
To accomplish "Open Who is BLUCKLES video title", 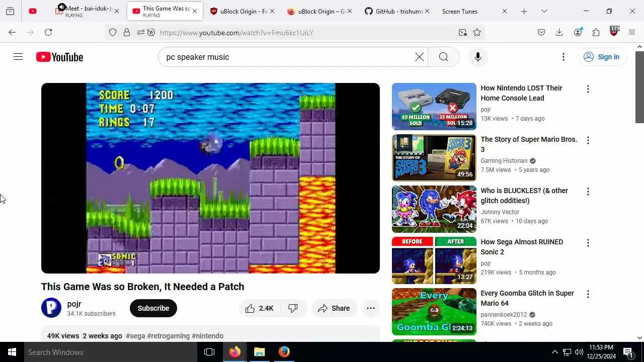I will 524,196.
